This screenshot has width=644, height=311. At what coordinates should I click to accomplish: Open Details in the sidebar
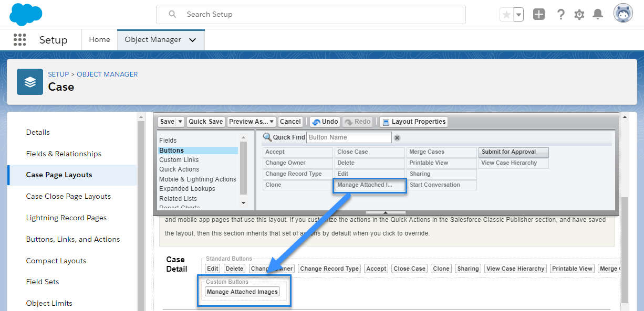tap(38, 132)
